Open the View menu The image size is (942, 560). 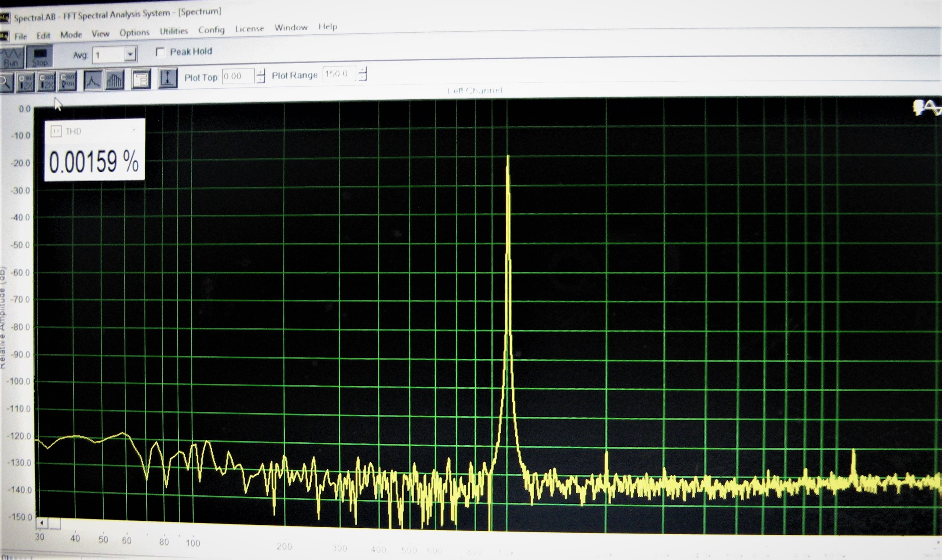100,33
